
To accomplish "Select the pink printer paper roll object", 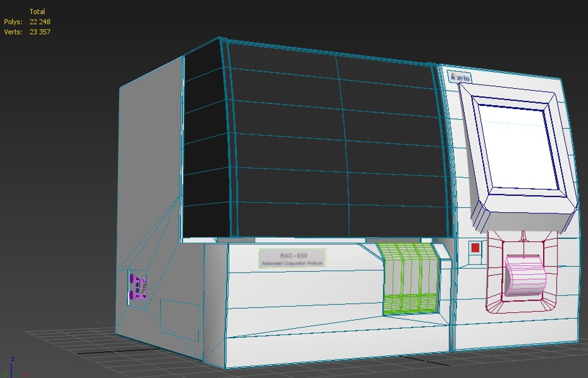I will click(x=525, y=276).
